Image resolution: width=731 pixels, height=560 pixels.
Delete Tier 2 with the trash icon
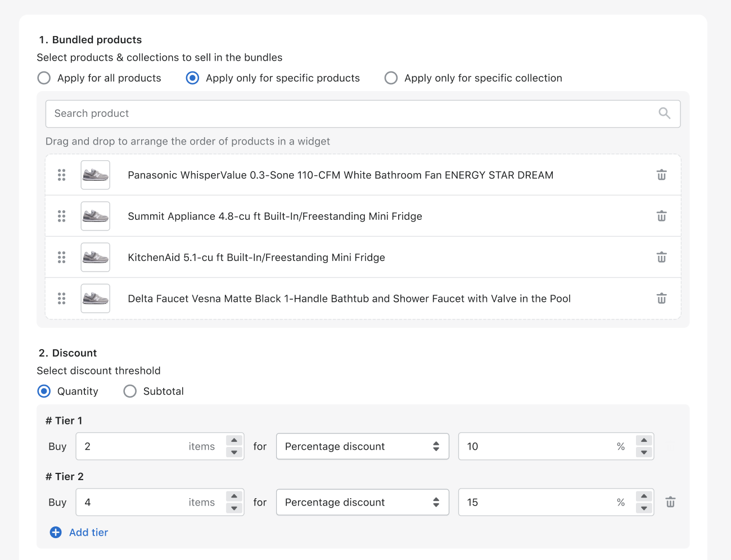670,502
